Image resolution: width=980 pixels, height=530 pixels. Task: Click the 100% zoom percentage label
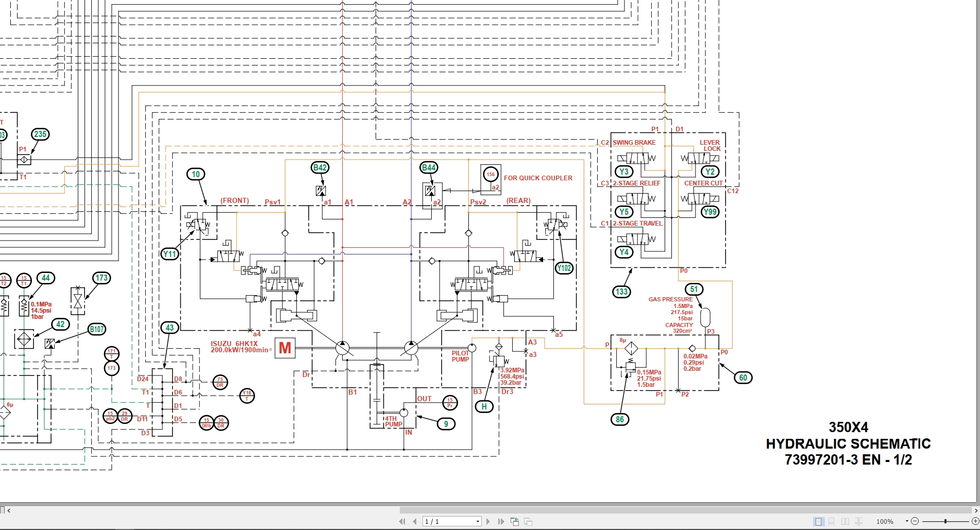[885, 521]
